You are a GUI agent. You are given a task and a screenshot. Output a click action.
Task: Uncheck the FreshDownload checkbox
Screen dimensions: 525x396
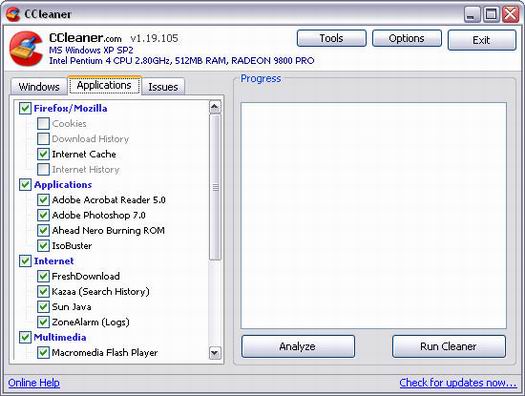point(43,276)
